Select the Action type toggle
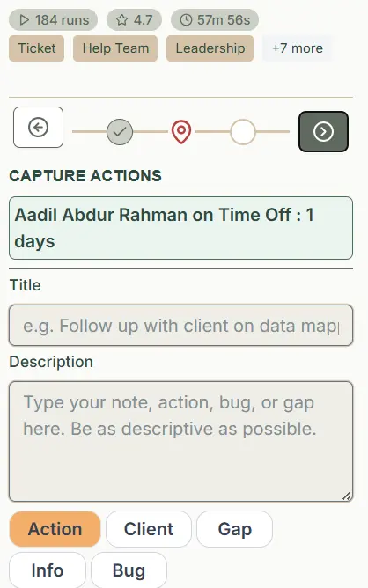Screen dimensions: 368x588 (55, 529)
